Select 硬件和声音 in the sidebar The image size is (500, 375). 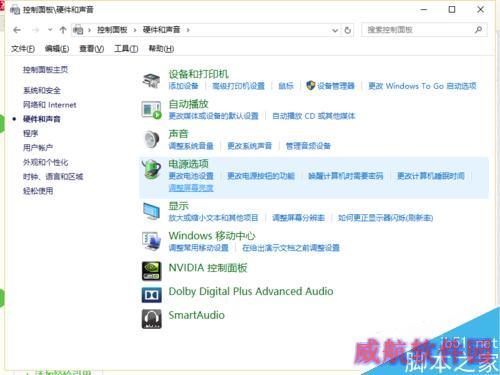coord(42,119)
